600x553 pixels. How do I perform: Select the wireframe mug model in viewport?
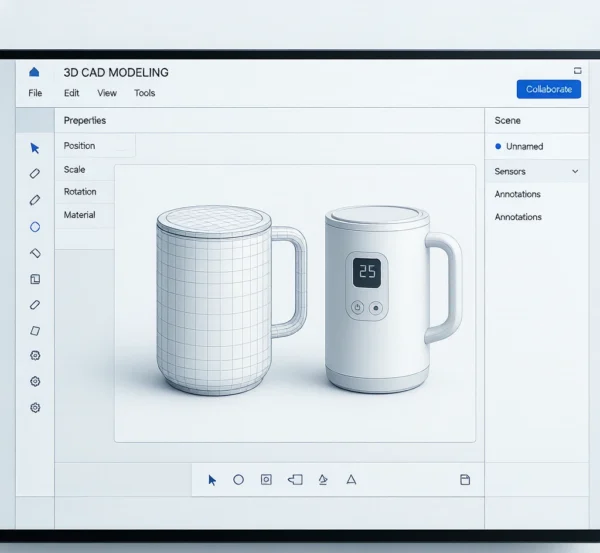point(214,300)
